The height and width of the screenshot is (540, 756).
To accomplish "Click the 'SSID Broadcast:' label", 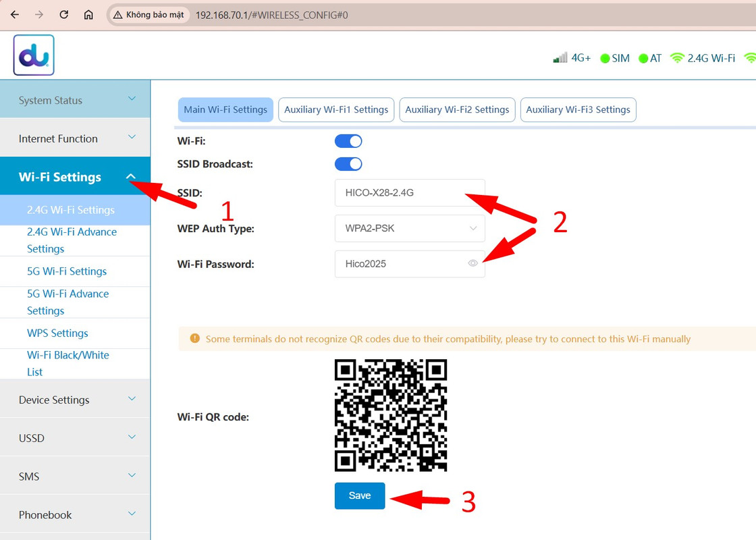I will coord(215,164).
